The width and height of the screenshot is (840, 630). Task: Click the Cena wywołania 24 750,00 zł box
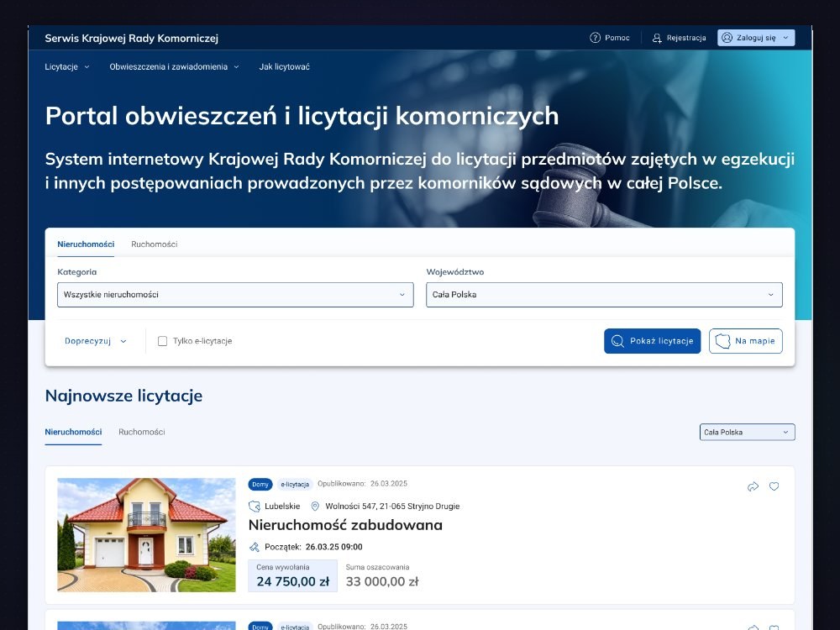[292, 576]
